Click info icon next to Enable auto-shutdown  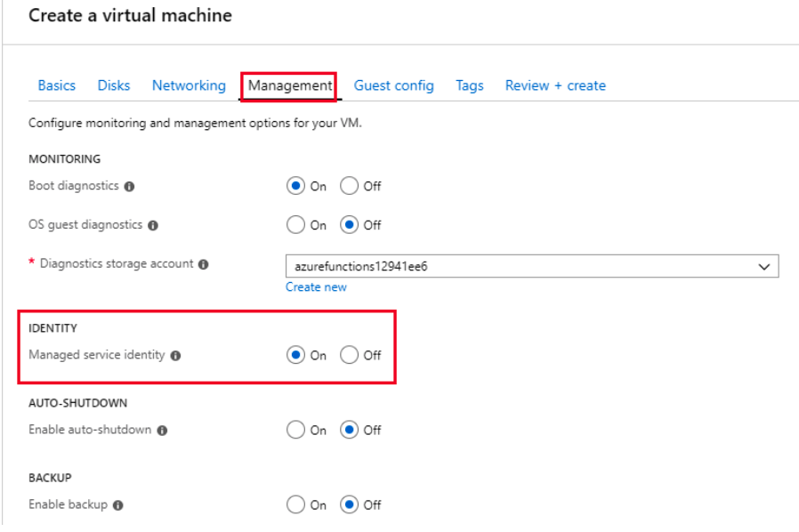click(x=163, y=431)
